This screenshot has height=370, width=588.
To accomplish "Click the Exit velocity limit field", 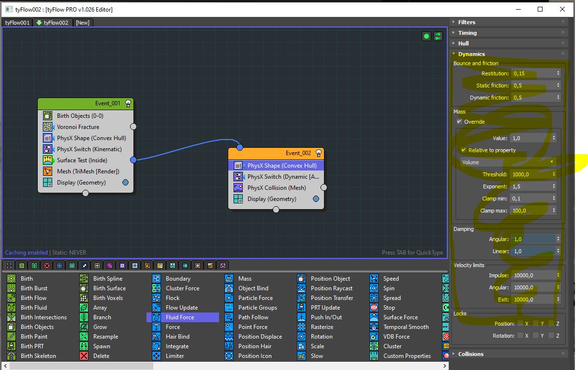I will [x=533, y=299].
